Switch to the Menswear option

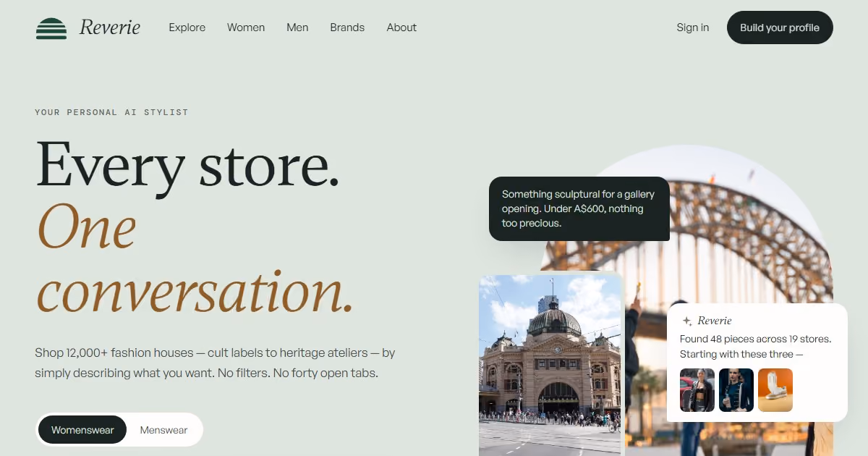(x=163, y=430)
